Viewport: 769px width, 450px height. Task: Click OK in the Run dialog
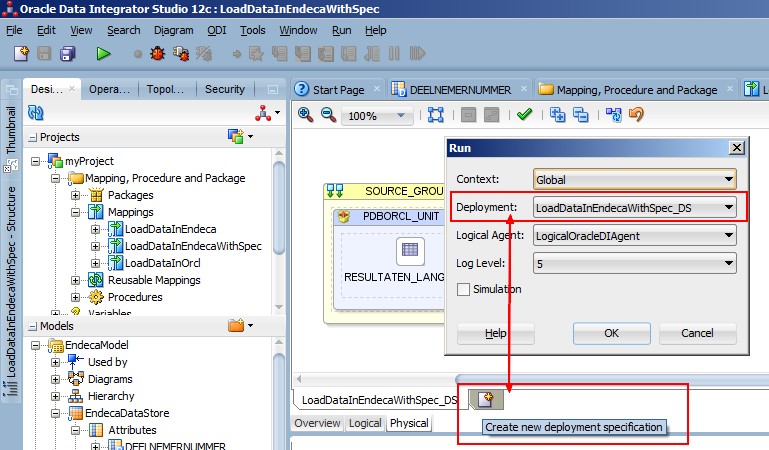pyautogui.click(x=612, y=333)
